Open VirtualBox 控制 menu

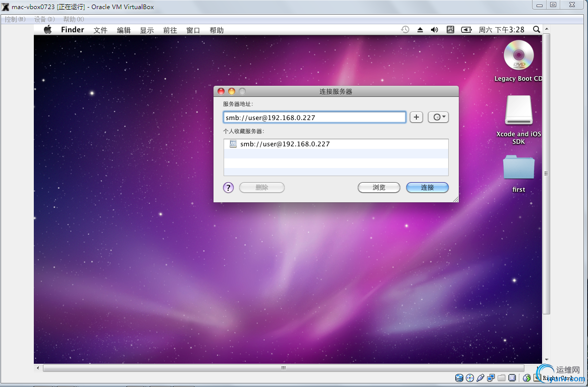click(15, 19)
